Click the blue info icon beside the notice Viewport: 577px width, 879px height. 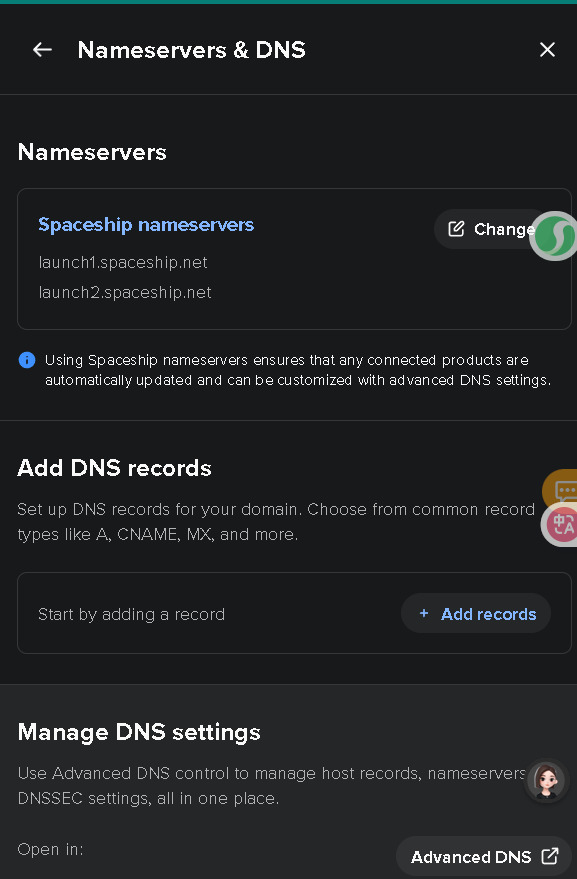[x=27, y=360]
